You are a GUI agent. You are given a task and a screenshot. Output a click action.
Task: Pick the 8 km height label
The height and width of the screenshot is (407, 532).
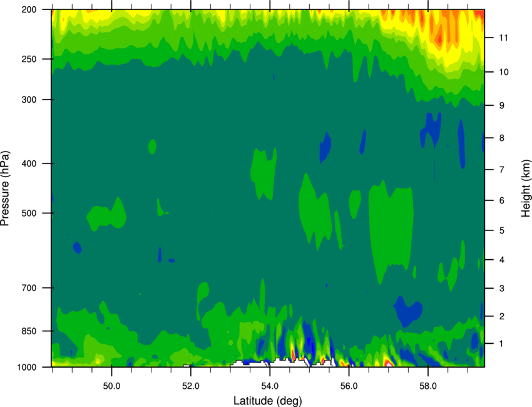coord(502,138)
